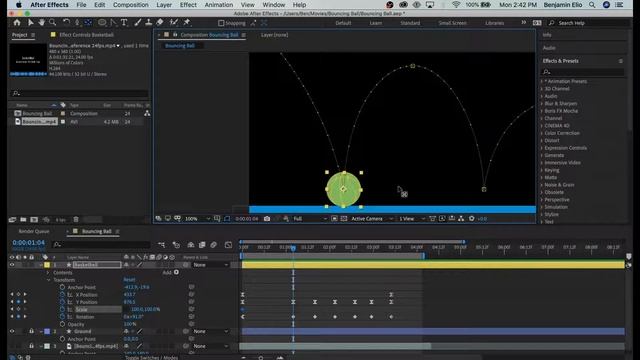Select the Hand tool
Image resolution: width=640 pixels, height=360 pixels.
point(42,23)
